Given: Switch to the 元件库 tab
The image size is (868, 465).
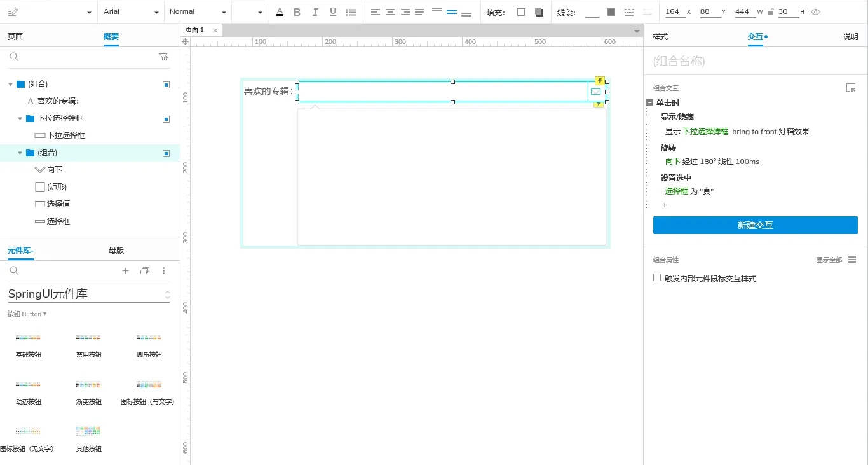Looking at the screenshot, I should pyautogui.click(x=20, y=251).
